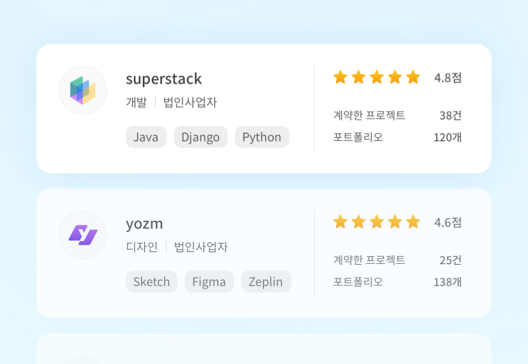Select the Sketch skill tag
528x364 pixels.
(152, 282)
